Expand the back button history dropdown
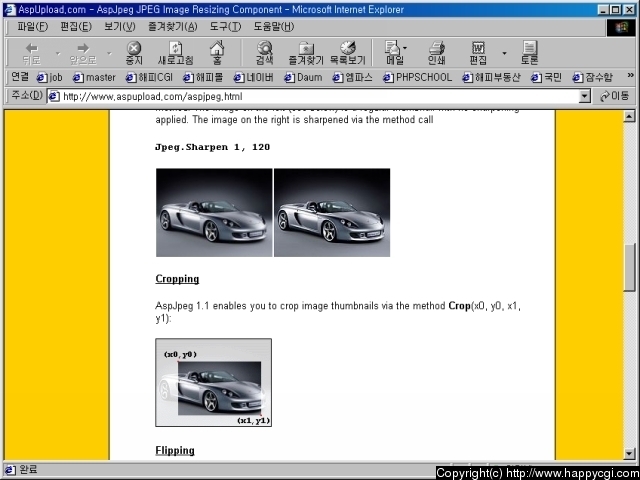This screenshot has height=480, width=640. (58, 53)
